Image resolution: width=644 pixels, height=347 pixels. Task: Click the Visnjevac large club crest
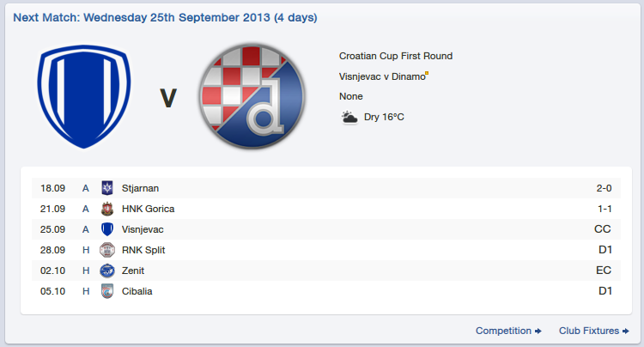82,97
